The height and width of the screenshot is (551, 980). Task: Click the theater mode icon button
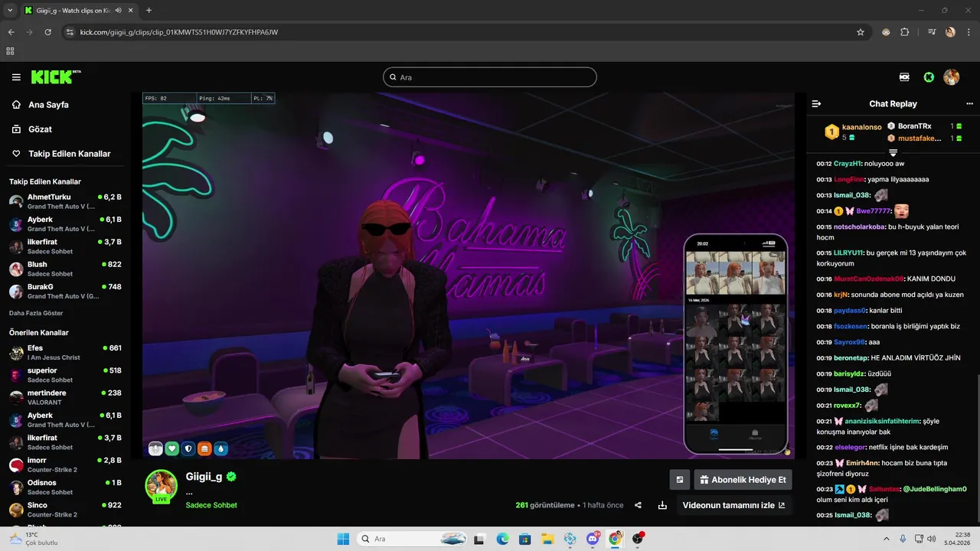point(679,480)
